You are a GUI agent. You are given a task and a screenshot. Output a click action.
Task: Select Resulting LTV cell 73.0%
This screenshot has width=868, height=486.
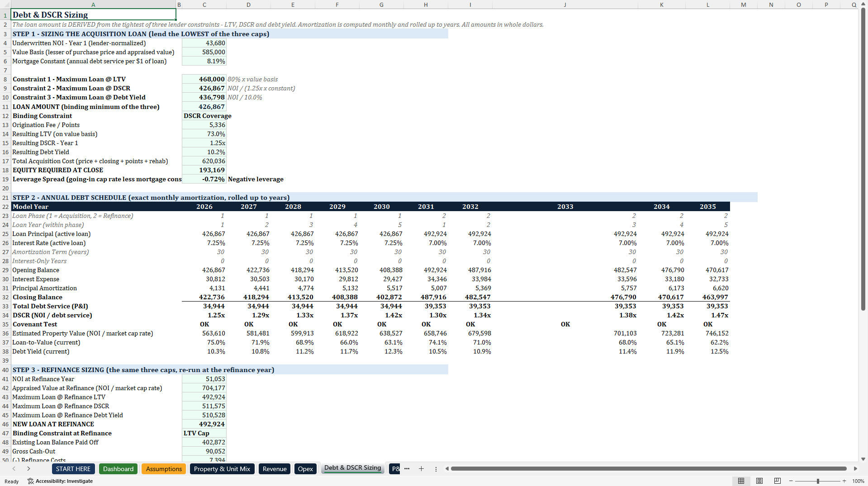[204, 134]
